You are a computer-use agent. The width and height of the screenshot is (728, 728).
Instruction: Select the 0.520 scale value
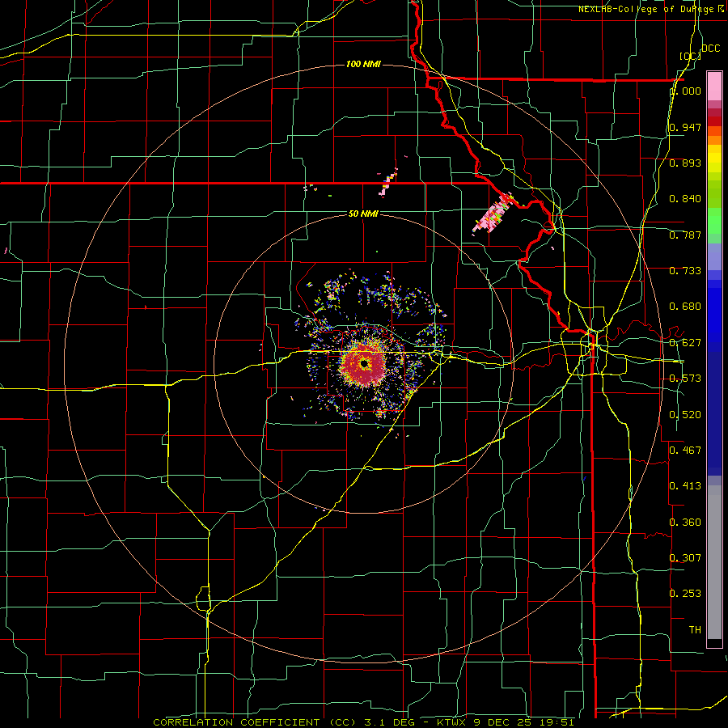[x=685, y=415]
